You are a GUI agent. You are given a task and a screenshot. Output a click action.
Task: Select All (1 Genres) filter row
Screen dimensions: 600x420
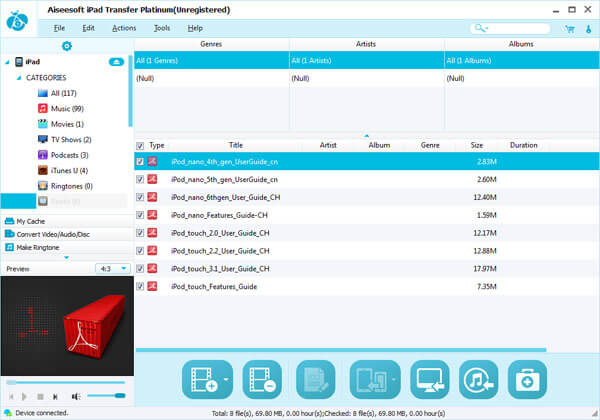[212, 60]
